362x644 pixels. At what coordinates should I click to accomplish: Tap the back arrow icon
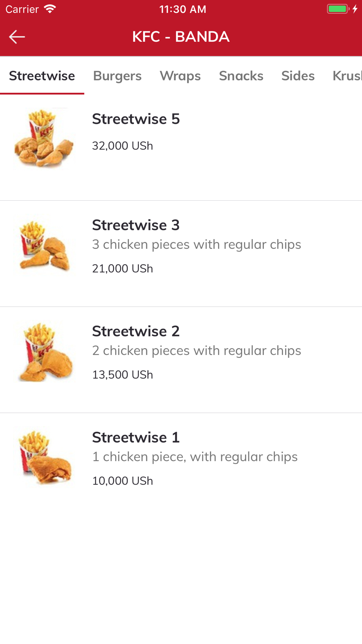point(17,37)
